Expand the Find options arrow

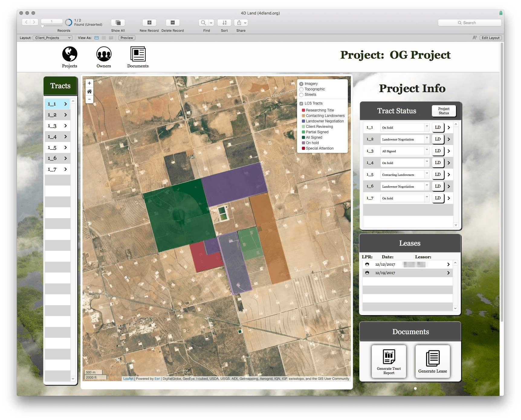(x=211, y=23)
